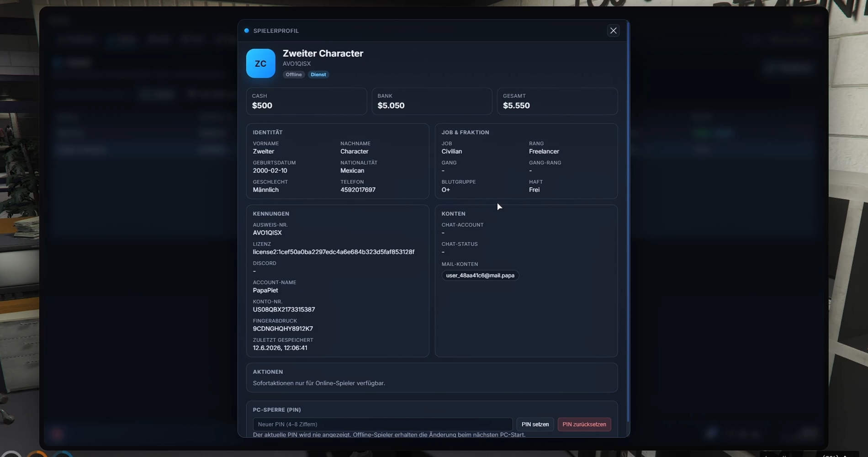The width and height of the screenshot is (868, 457).
Task: Select the Geburtsdatum 2000-02-10
Action: [270, 170]
